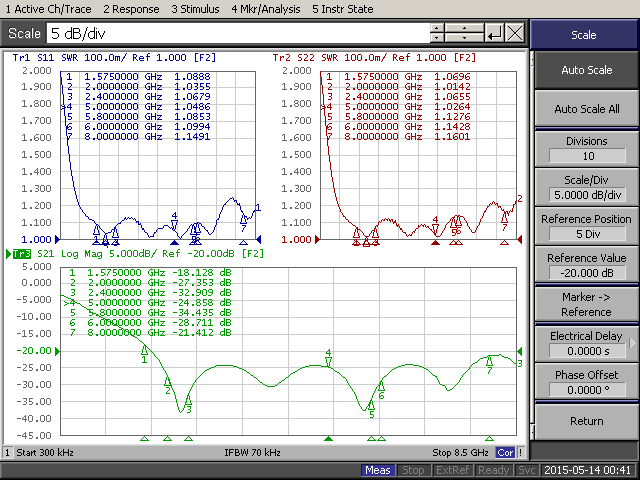Click the 8.0000000 GHz row in Tr3 marker list
The width and height of the screenshot is (640, 480).
click(150, 333)
